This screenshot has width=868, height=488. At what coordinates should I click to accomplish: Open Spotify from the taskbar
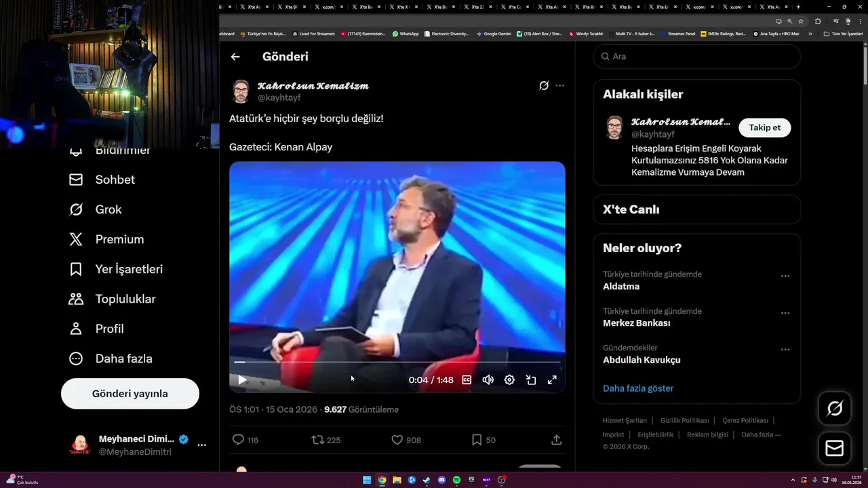456,480
